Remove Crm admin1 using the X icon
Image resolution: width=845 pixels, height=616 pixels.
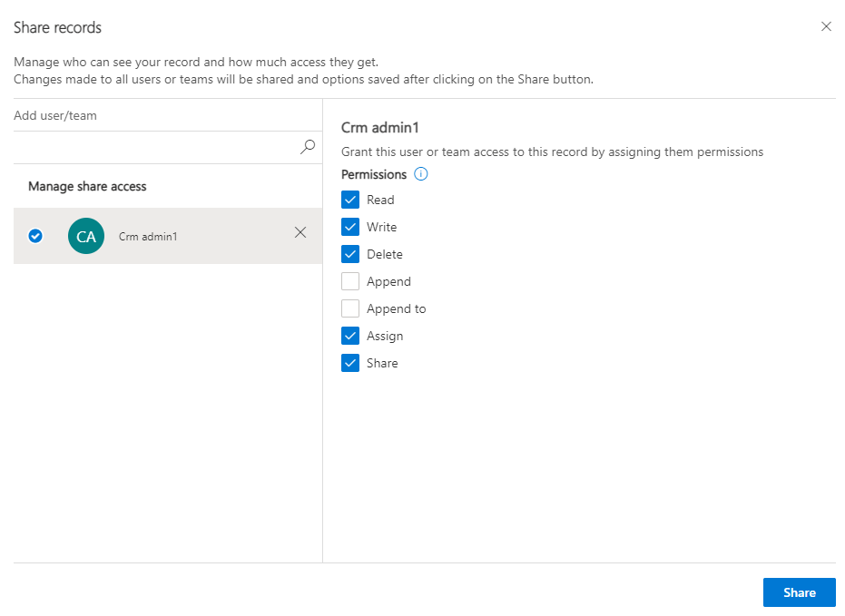[300, 233]
